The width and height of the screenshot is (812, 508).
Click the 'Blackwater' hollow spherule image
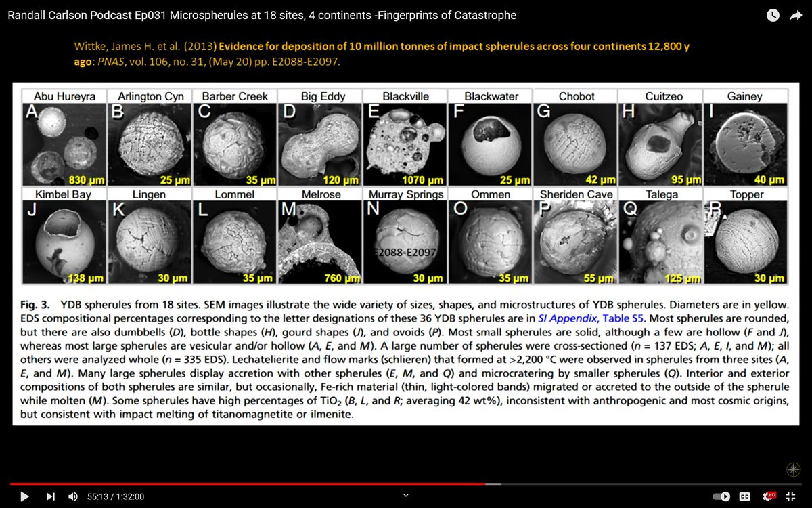491,144
